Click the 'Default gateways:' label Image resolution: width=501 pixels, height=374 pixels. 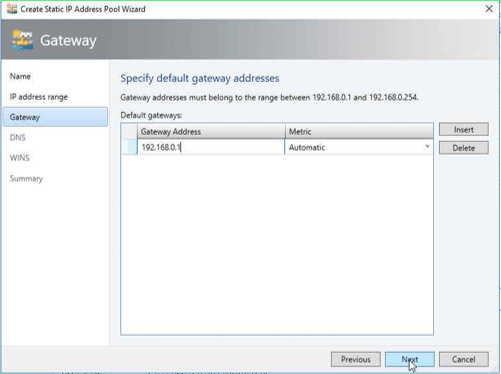pyautogui.click(x=151, y=115)
